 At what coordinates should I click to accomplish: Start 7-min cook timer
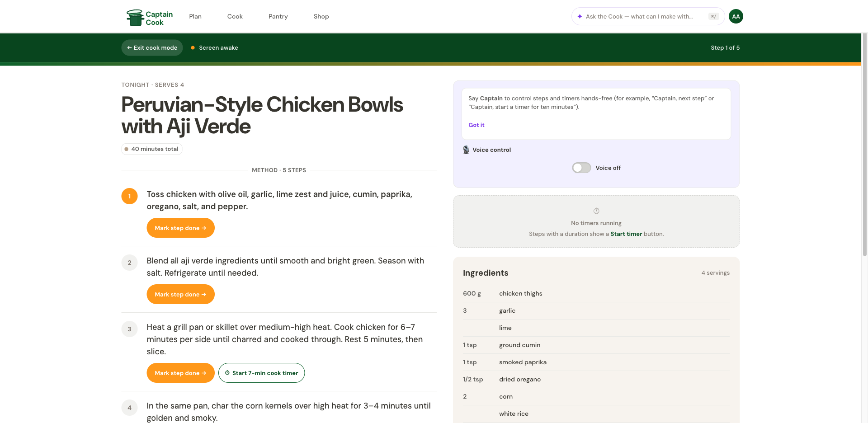tap(261, 373)
